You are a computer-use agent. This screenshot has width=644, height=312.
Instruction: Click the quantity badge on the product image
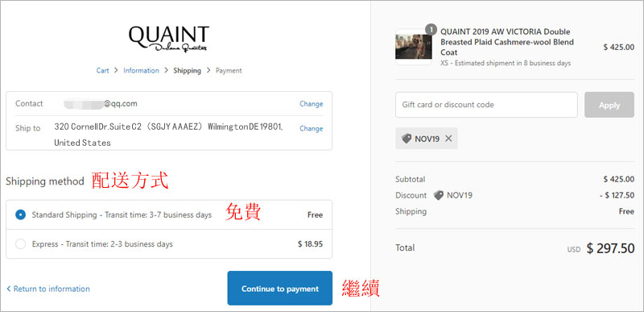[x=431, y=30]
